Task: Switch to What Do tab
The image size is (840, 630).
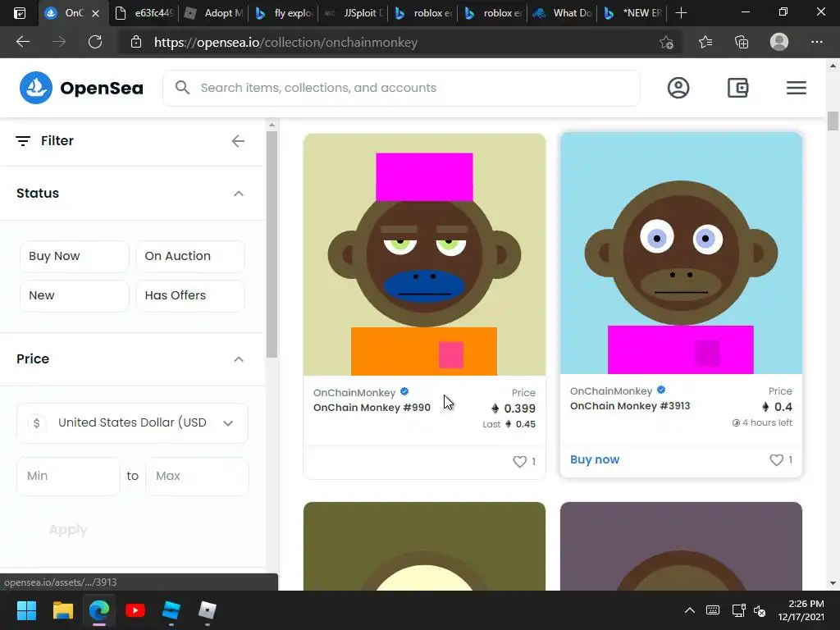Action: point(563,13)
